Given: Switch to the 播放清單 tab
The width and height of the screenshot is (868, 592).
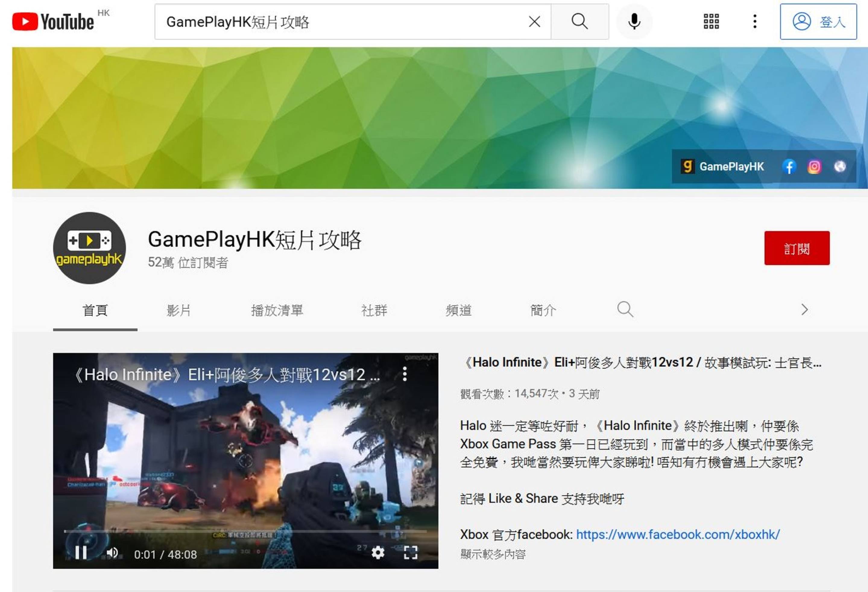Looking at the screenshot, I should (277, 310).
